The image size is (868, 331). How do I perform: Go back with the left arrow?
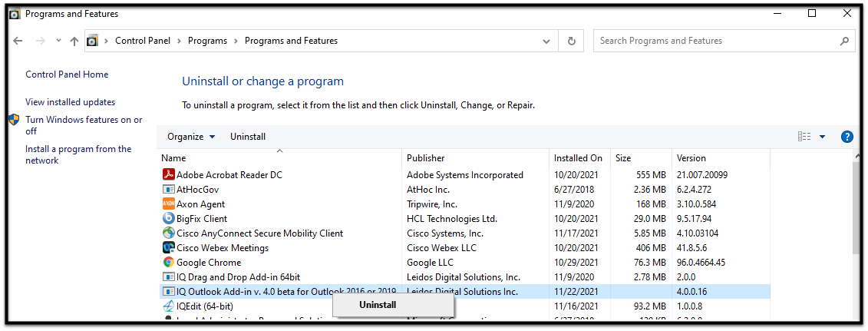pos(18,41)
